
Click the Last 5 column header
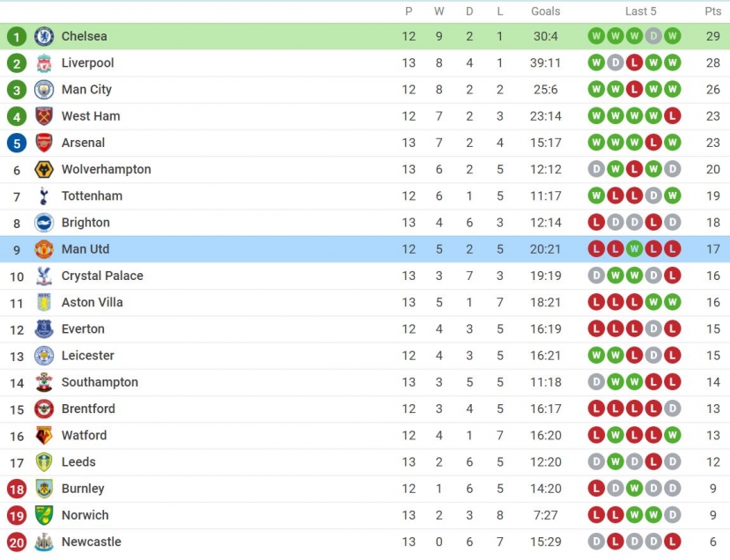click(x=640, y=11)
